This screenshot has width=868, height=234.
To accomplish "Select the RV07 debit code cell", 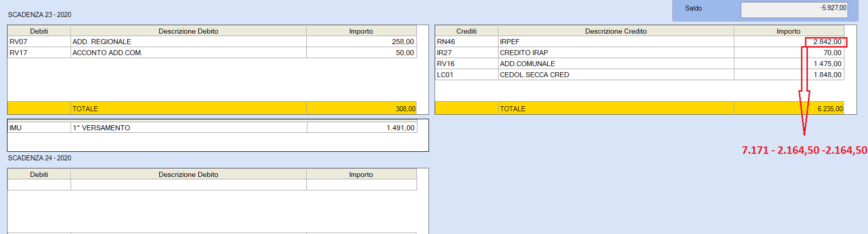I will [x=39, y=42].
